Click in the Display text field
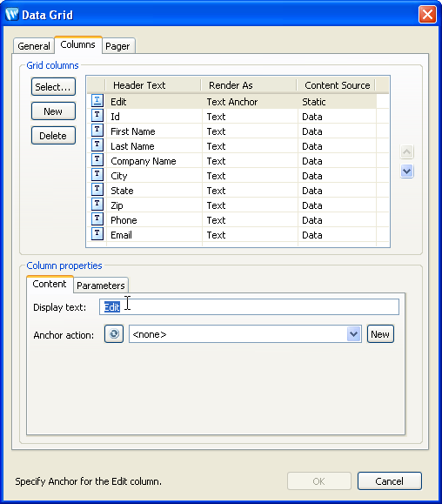Screen dimensions: 442x504 tap(249, 307)
